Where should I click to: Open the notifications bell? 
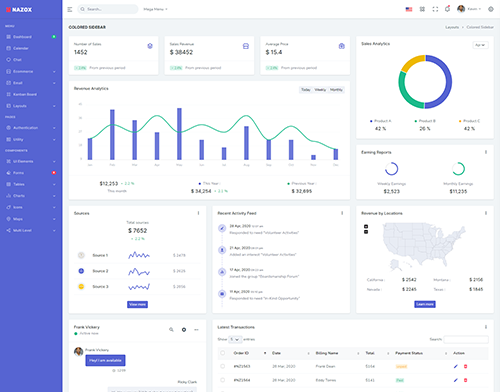pos(447,9)
